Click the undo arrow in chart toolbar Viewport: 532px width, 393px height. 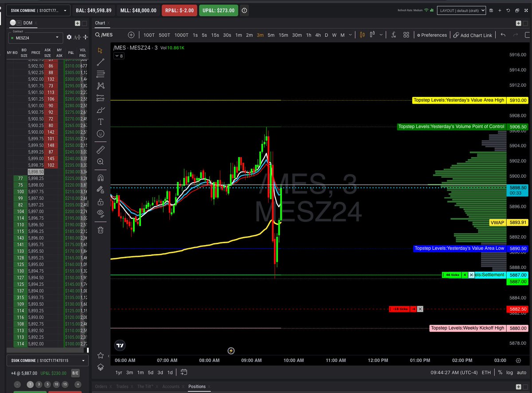(x=503, y=35)
